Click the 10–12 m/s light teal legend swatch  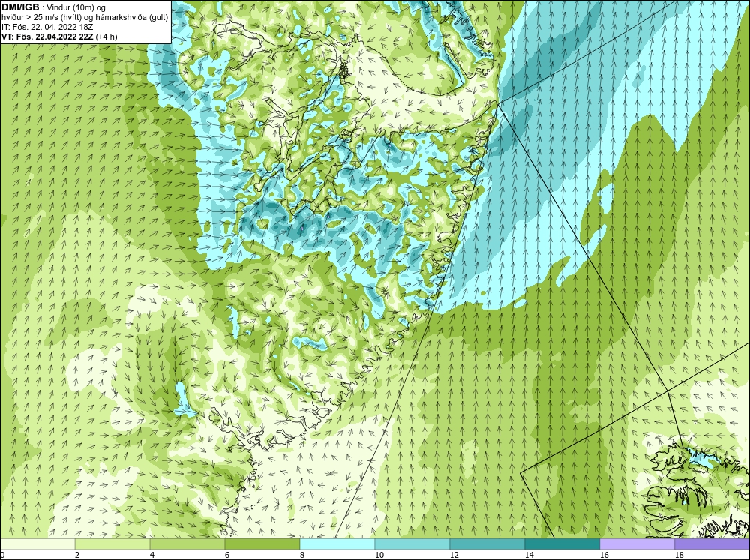[x=412, y=544]
